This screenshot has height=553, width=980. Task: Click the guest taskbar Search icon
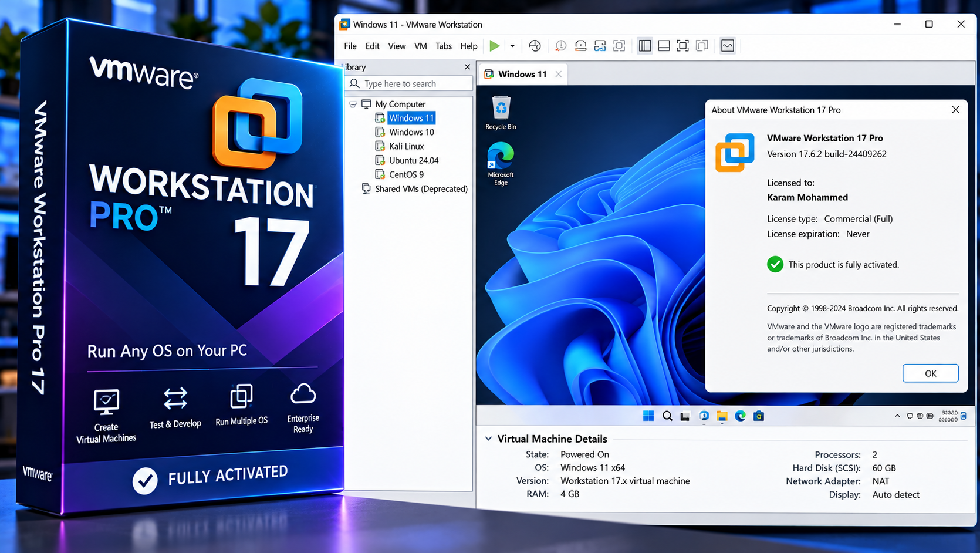[x=667, y=416]
